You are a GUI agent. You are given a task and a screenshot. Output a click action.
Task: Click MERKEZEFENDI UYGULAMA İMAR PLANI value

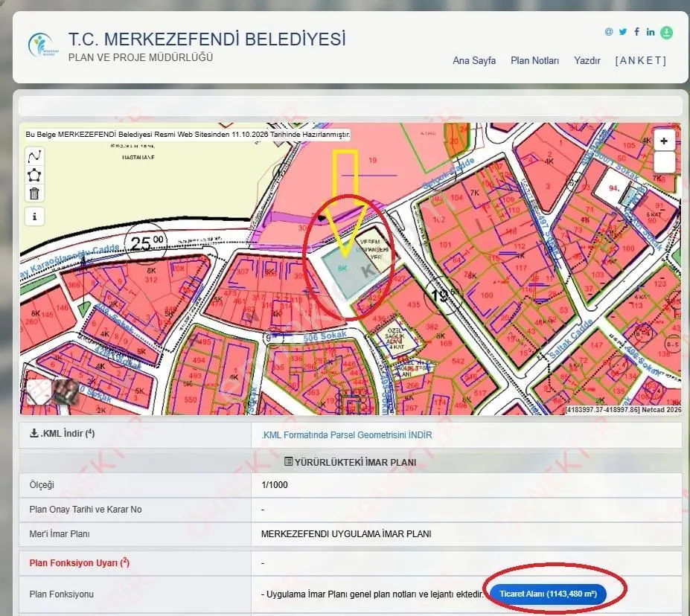coord(346,534)
